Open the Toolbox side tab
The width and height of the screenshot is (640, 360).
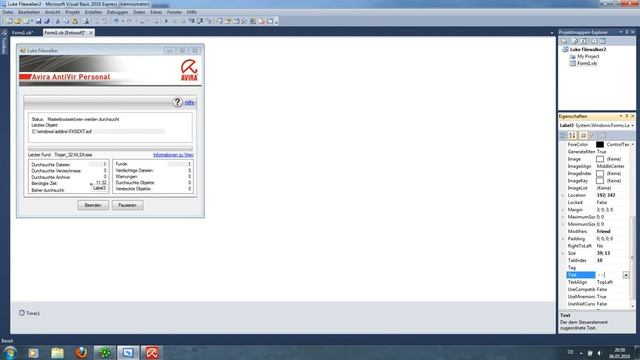(x=4, y=42)
